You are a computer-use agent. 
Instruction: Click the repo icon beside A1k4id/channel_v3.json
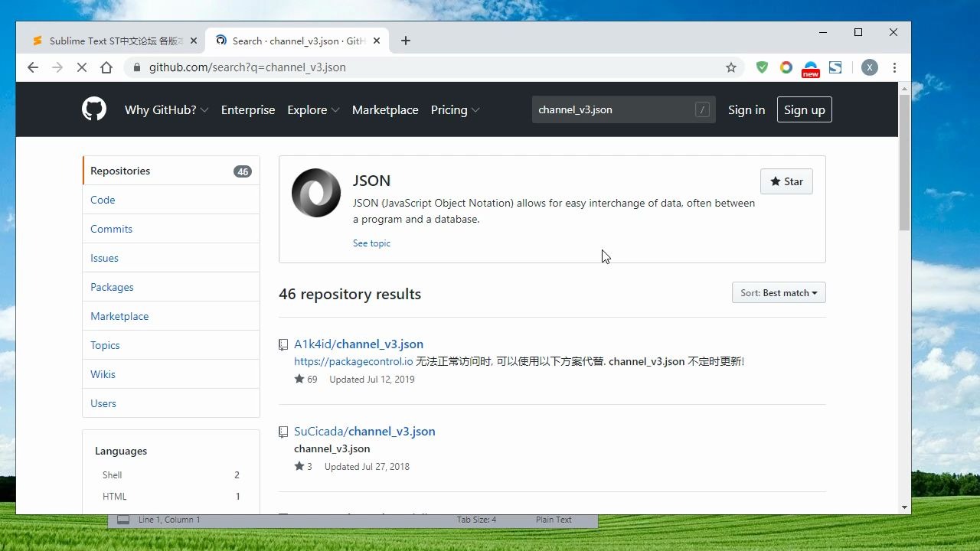[283, 344]
